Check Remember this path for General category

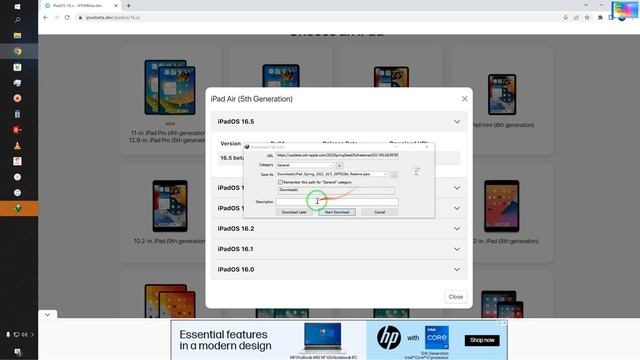coord(280,182)
